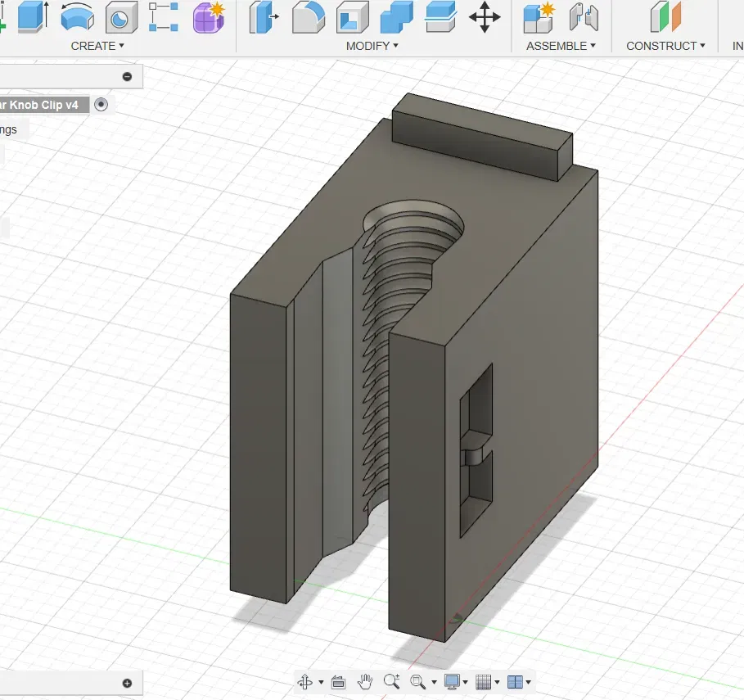744x700 pixels.
Task: Click the Fillet tool icon
Action: (x=308, y=17)
